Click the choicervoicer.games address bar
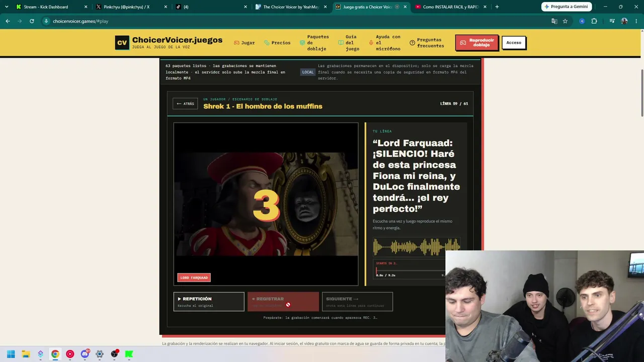 [x=297, y=21]
